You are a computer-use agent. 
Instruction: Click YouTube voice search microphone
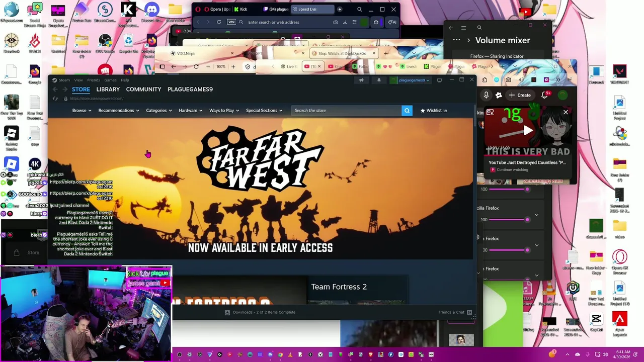point(486,95)
